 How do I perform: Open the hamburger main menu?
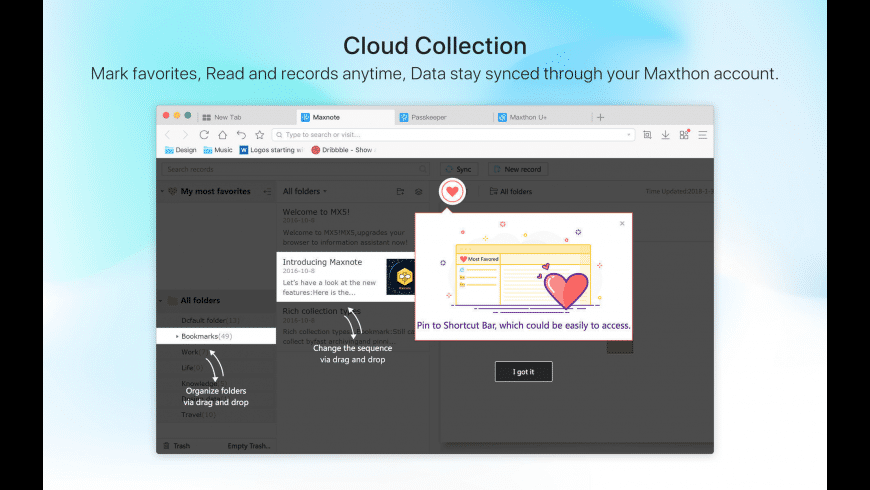click(702, 135)
